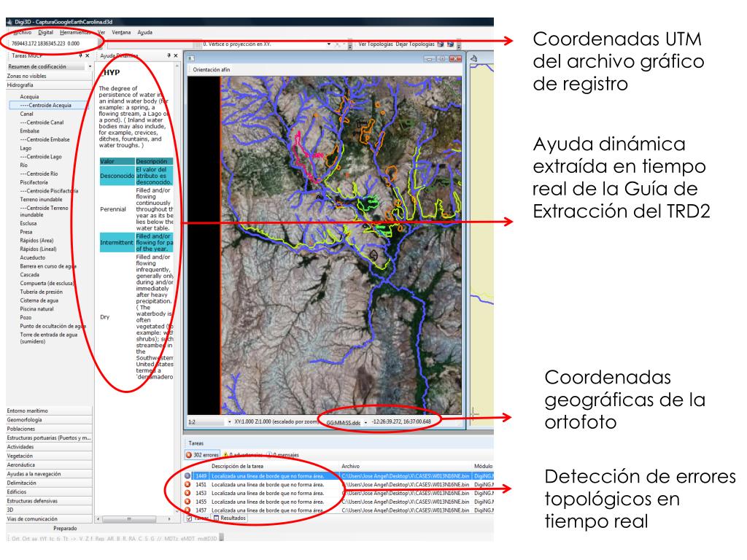The width and height of the screenshot is (747, 560).
Task: Expand the Entorno marítimo category
Action: tap(49, 411)
